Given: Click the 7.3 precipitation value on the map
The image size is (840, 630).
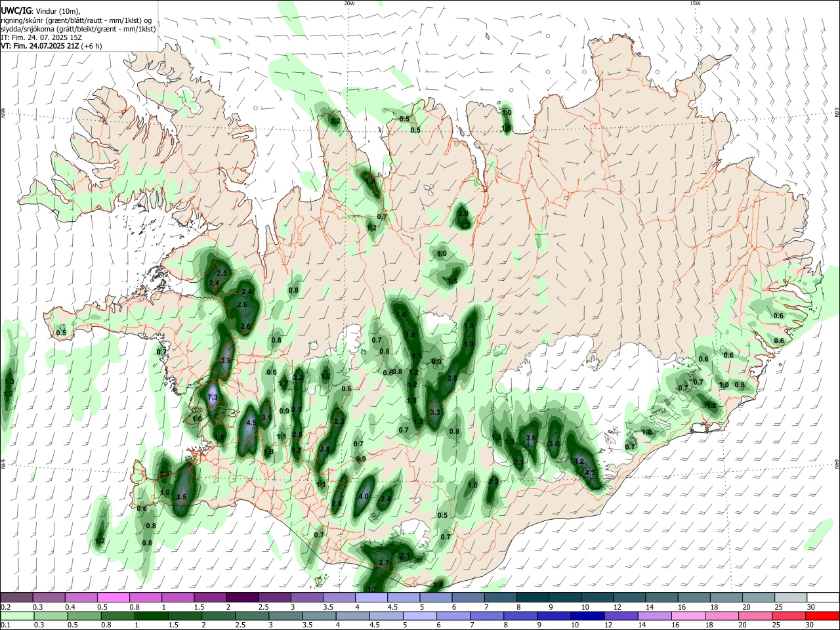Looking at the screenshot, I should (212, 398).
